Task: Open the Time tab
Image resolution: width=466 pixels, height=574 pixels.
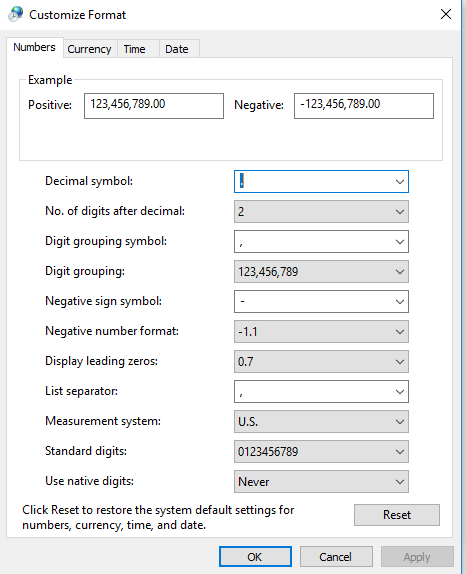Action: coord(134,49)
